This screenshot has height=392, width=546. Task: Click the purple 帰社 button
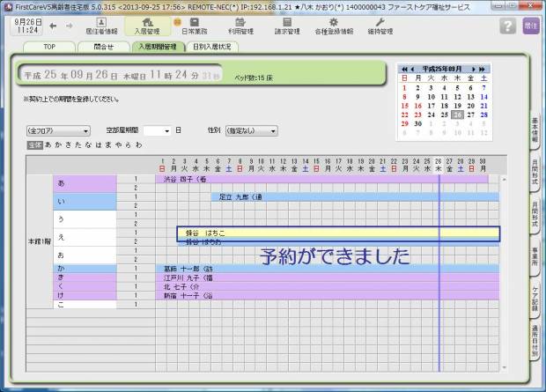pyautogui.click(x=530, y=26)
